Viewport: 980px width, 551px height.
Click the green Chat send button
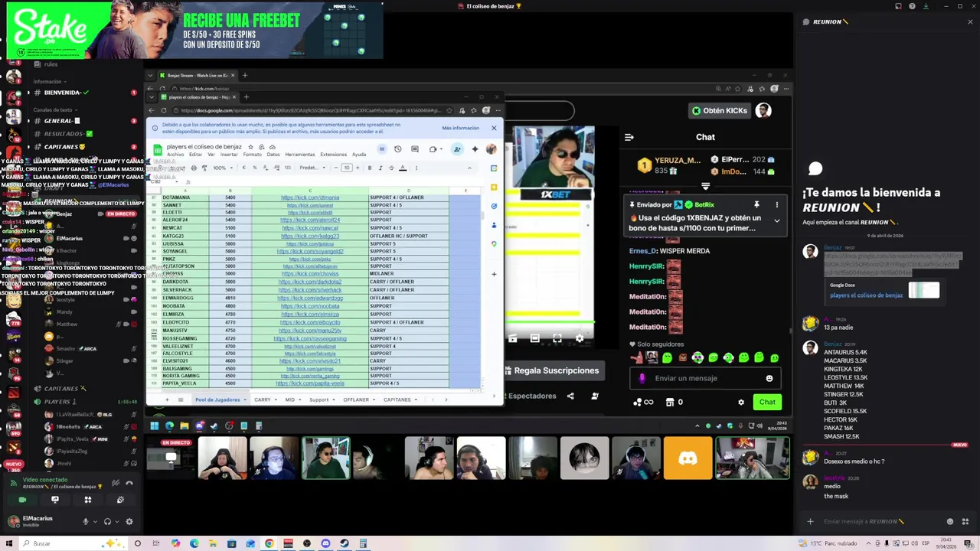(767, 403)
